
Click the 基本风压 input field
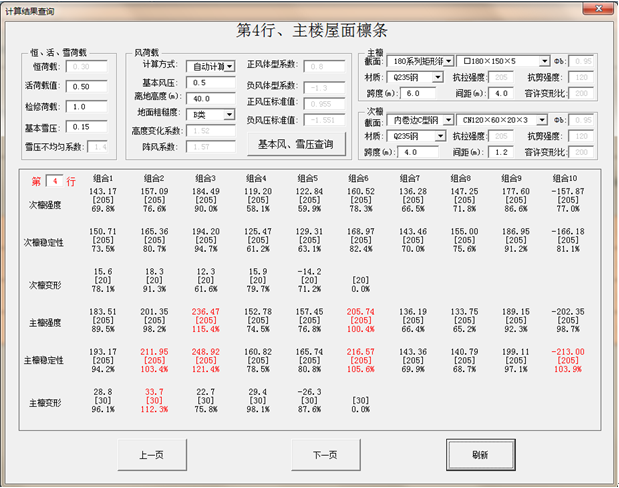(x=212, y=82)
